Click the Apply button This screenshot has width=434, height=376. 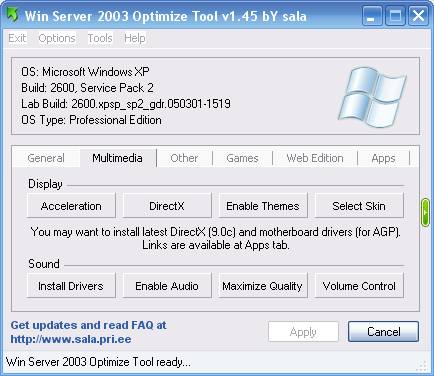303,332
